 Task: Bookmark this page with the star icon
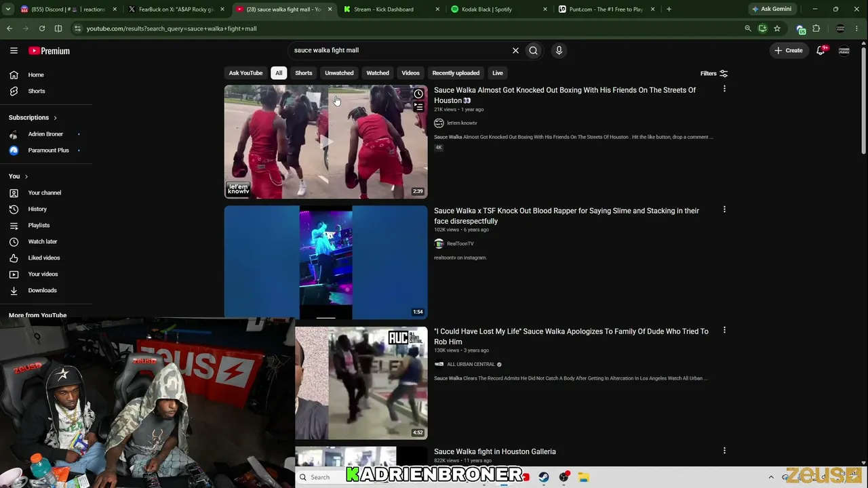777,28
